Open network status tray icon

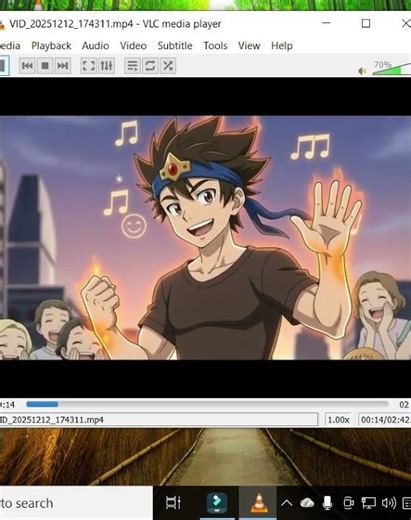coord(368,503)
